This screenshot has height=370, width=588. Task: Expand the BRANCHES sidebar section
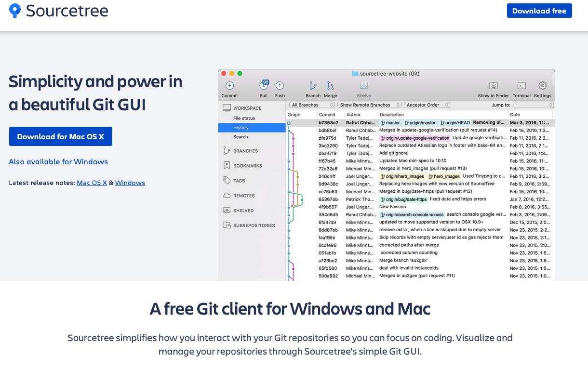(x=245, y=151)
